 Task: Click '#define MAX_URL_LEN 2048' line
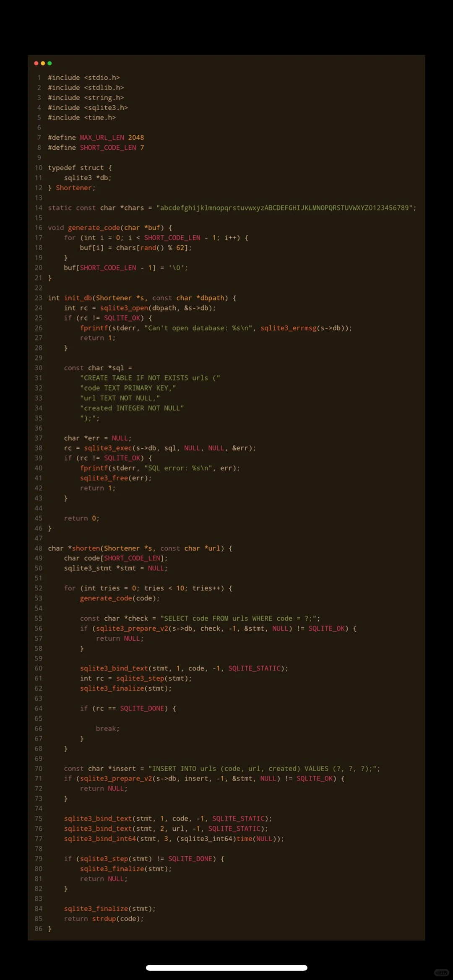click(96, 138)
